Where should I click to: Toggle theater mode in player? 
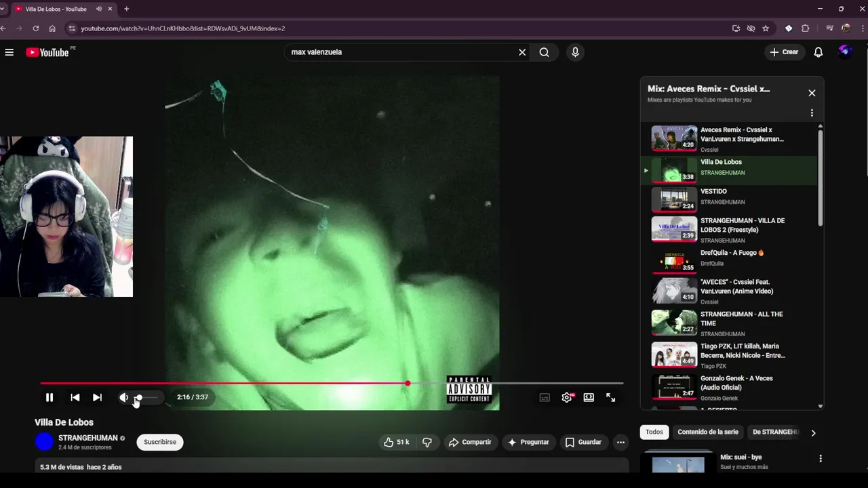pyautogui.click(x=589, y=398)
